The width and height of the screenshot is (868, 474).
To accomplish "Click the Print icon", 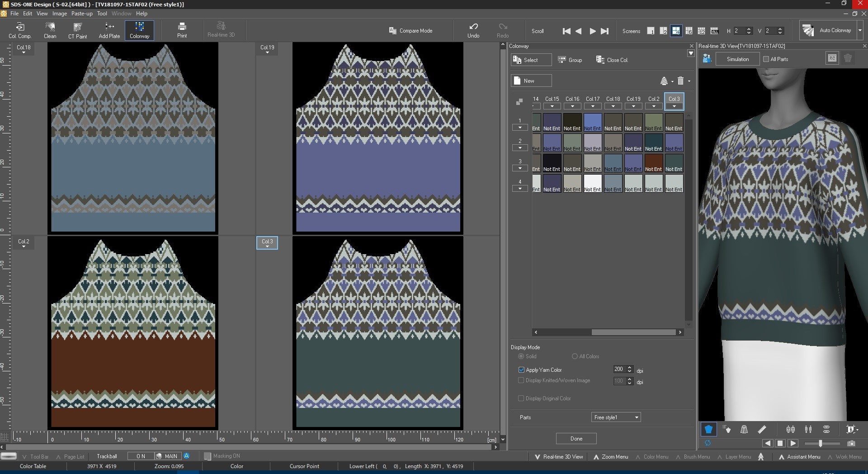I will [182, 30].
